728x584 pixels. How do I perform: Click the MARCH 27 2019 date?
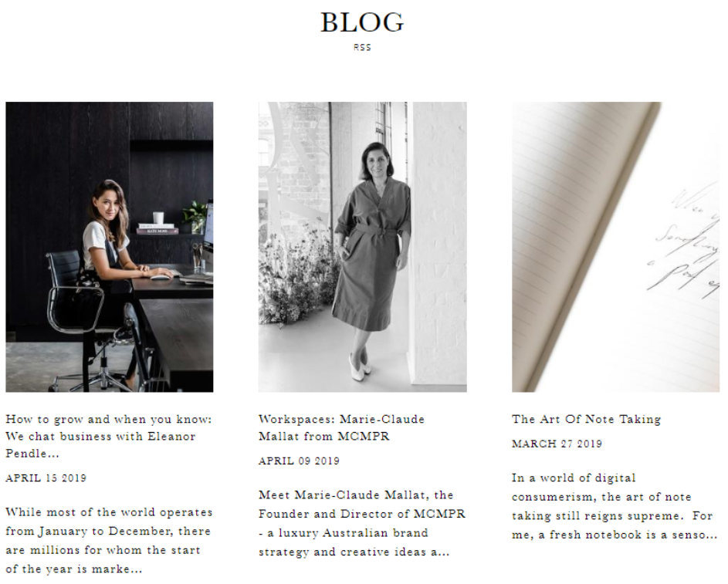click(x=557, y=444)
